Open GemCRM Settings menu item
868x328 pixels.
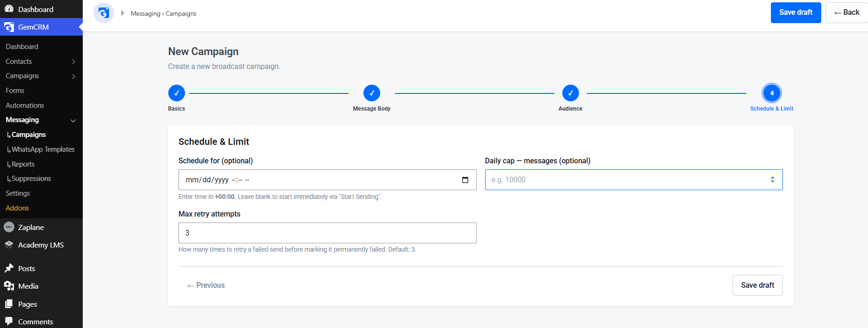coord(18,193)
